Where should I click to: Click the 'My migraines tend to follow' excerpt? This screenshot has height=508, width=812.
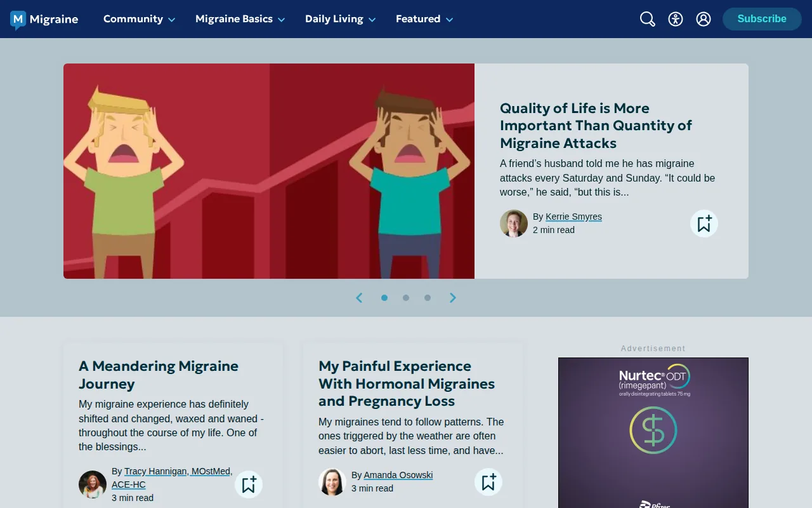(411, 436)
